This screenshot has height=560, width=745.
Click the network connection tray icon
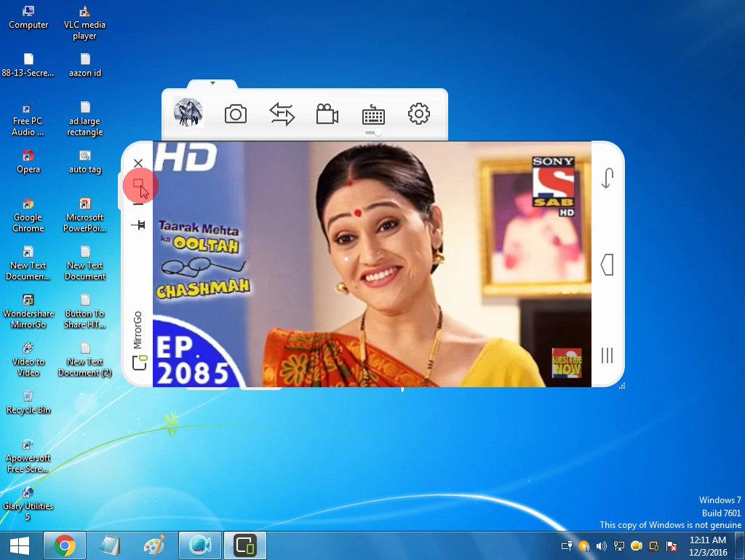618,546
